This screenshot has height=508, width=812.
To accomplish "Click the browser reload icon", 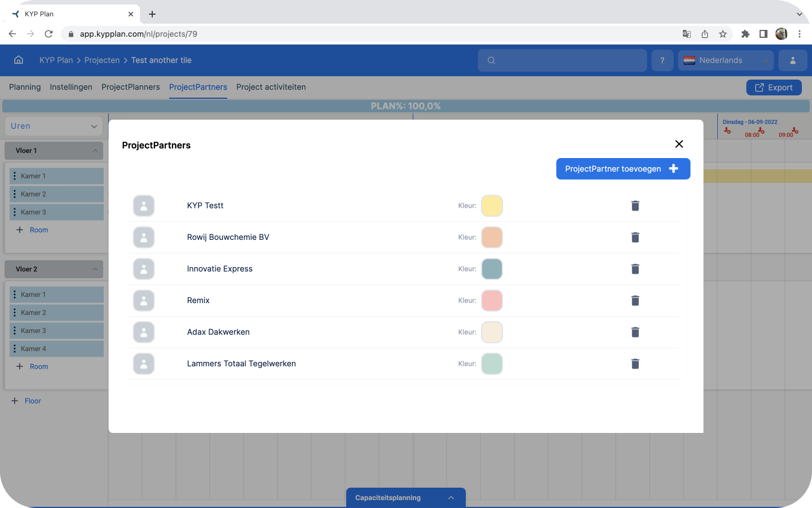I will (x=48, y=34).
